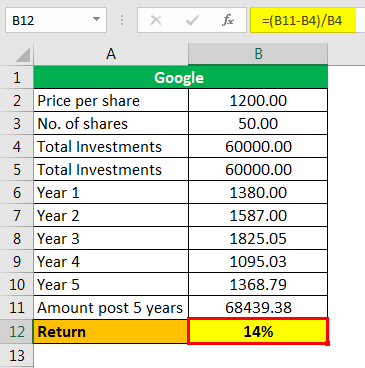Select row 7 header
Image resolution: width=365 pixels, height=368 pixels.
17,215
